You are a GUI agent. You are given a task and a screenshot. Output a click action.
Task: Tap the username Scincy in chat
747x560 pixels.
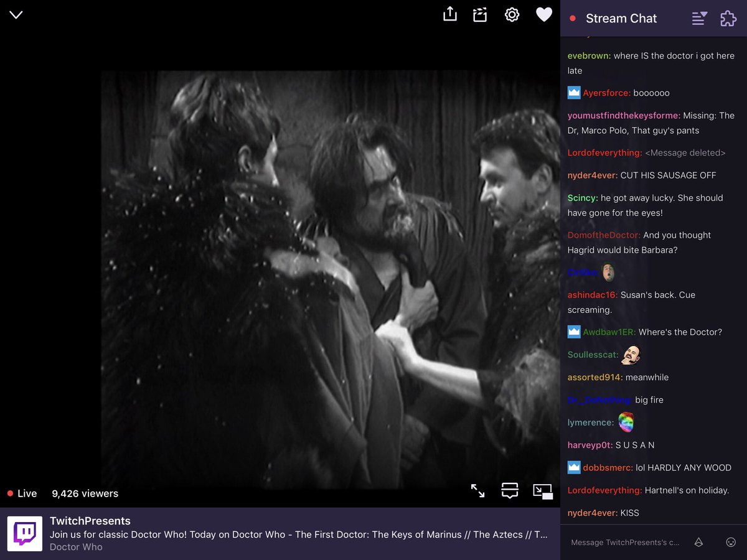583,198
